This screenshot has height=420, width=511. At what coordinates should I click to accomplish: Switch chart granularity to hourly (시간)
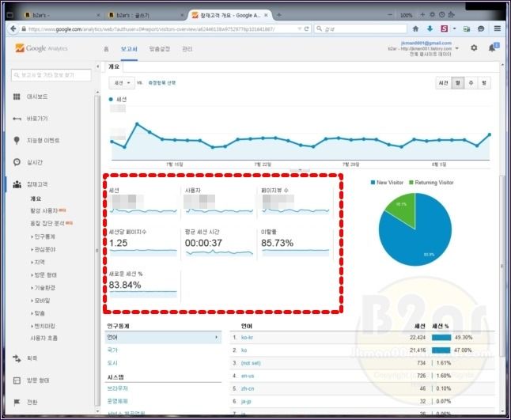(x=443, y=83)
